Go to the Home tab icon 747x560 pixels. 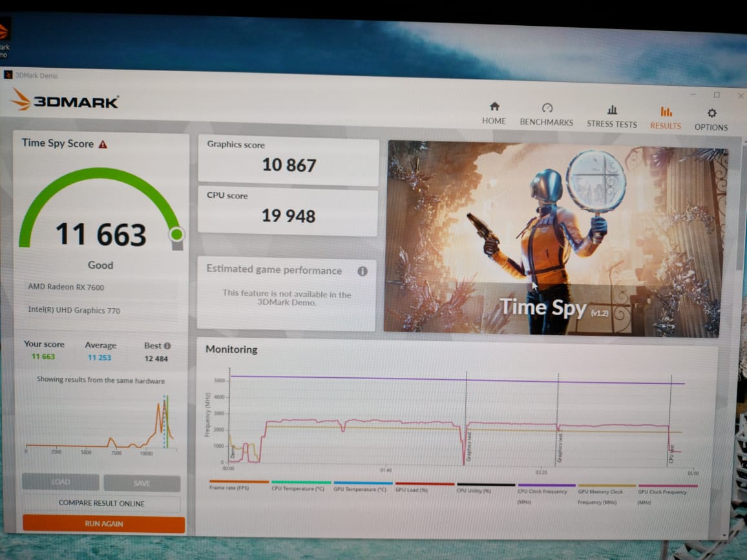pyautogui.click(x=494, y=107)
